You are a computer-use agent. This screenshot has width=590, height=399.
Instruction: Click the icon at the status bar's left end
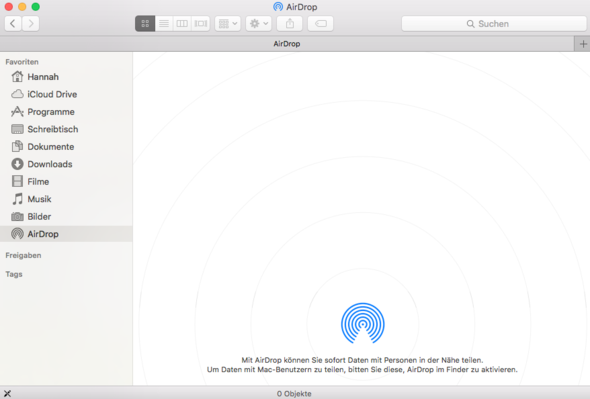click(7, 394)
